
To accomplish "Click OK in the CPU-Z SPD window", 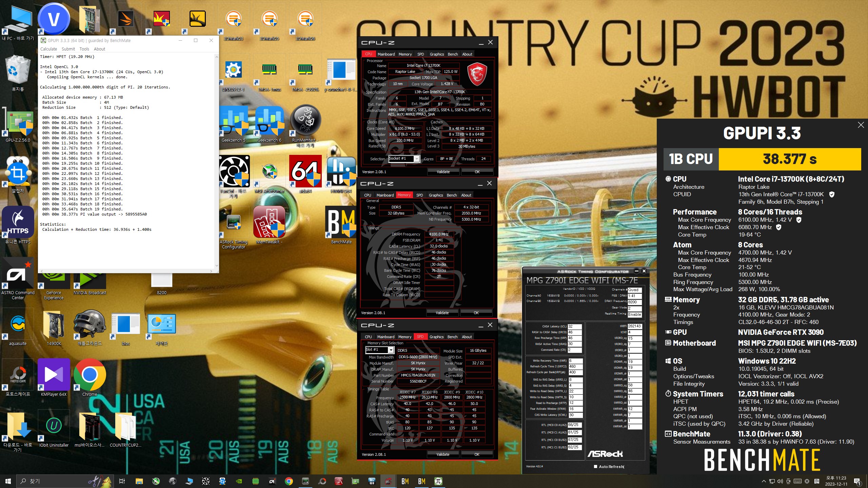I will click(477, 454).
